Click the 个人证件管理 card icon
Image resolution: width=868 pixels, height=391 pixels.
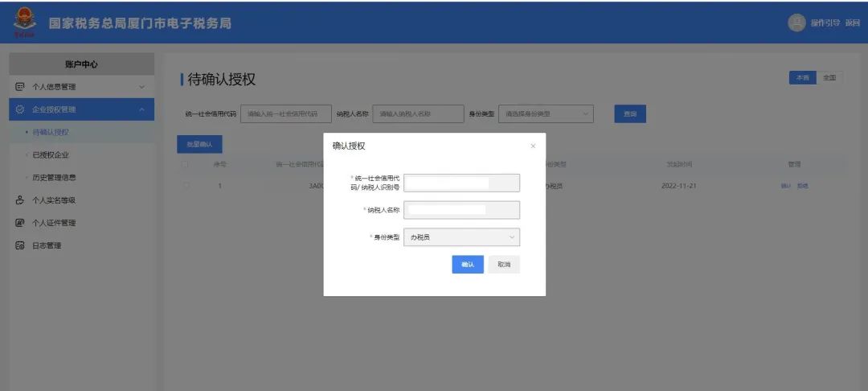click(20, 223)
